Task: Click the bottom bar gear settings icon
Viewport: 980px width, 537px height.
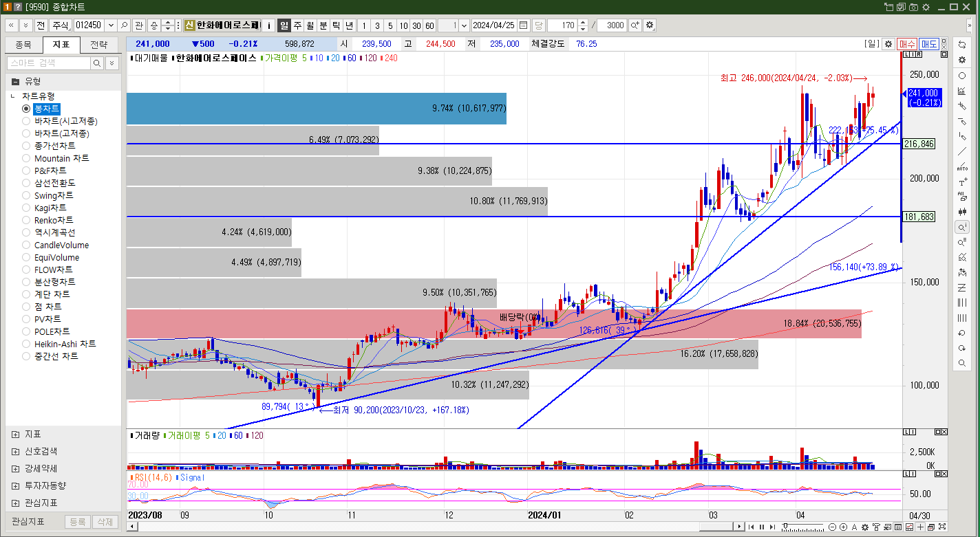Action: (x=865, y=527)
